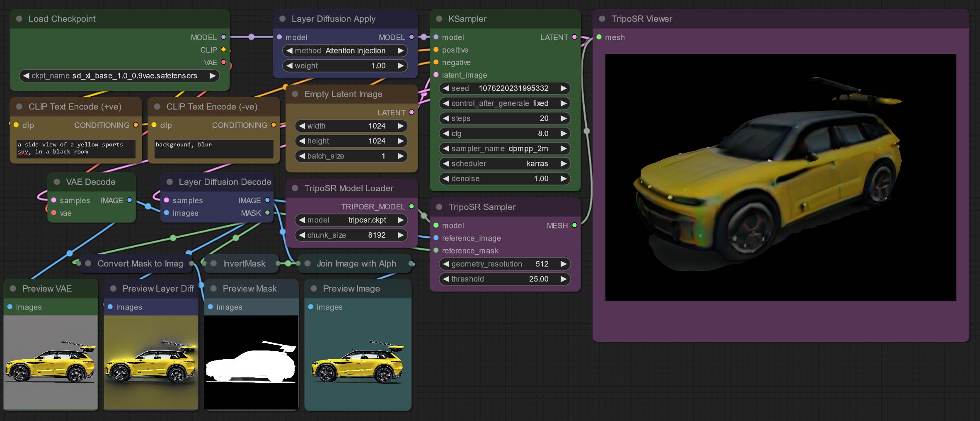Click the negative input socket on KSampler
Image resolution: width=980 pixels, height=421 pixels.
pos(436,62)
